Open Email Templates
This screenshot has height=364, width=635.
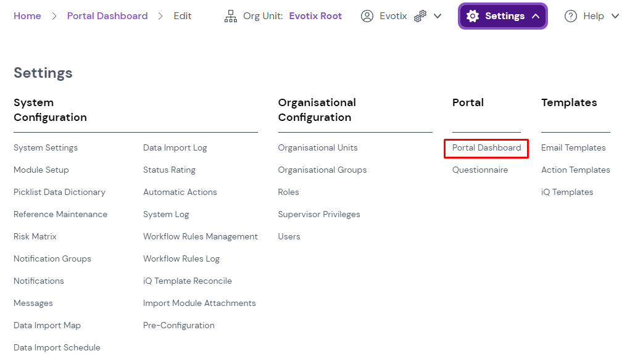(x=573, y=148)
